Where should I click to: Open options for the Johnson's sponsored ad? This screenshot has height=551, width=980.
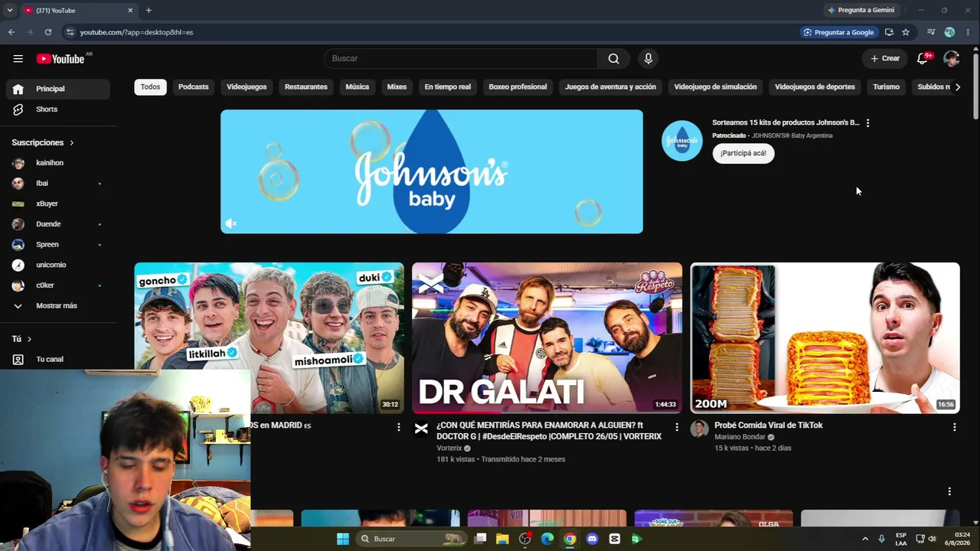coord(867,123)
